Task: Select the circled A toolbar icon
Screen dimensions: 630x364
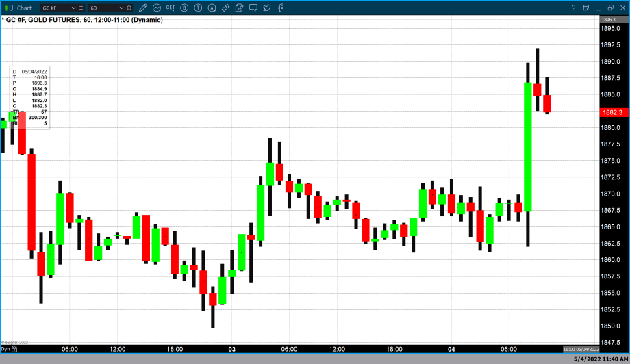Action: coord(212,8)
